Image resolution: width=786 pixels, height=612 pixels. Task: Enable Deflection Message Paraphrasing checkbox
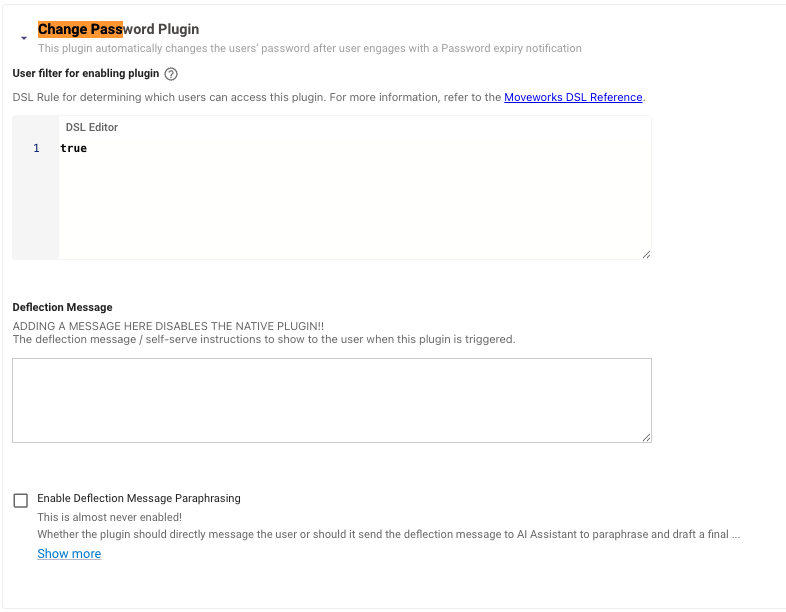click(21, 500)
